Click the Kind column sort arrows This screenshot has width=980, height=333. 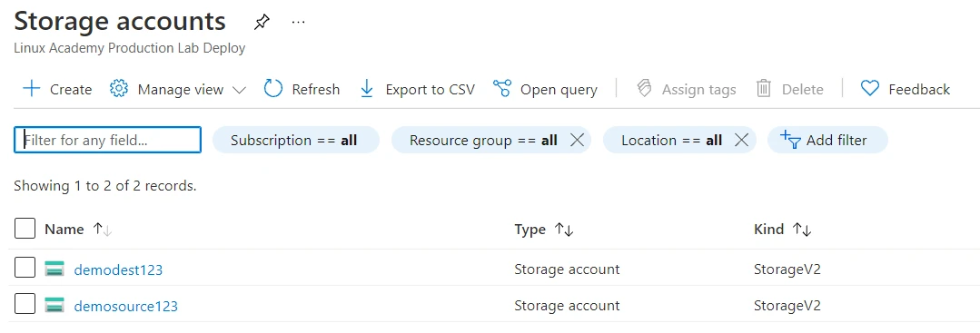(x=802, y=230)
